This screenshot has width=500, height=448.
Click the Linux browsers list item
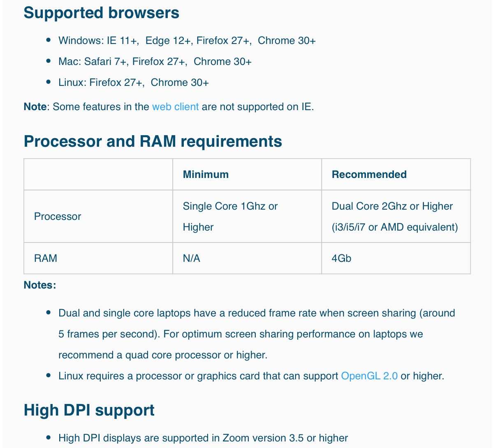[x=134, y=83]
